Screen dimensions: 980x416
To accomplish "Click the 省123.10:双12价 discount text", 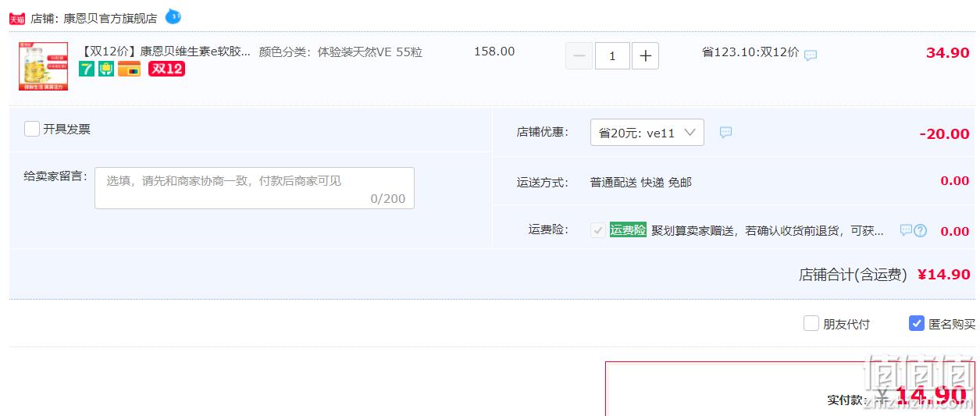I will point(750,52).
